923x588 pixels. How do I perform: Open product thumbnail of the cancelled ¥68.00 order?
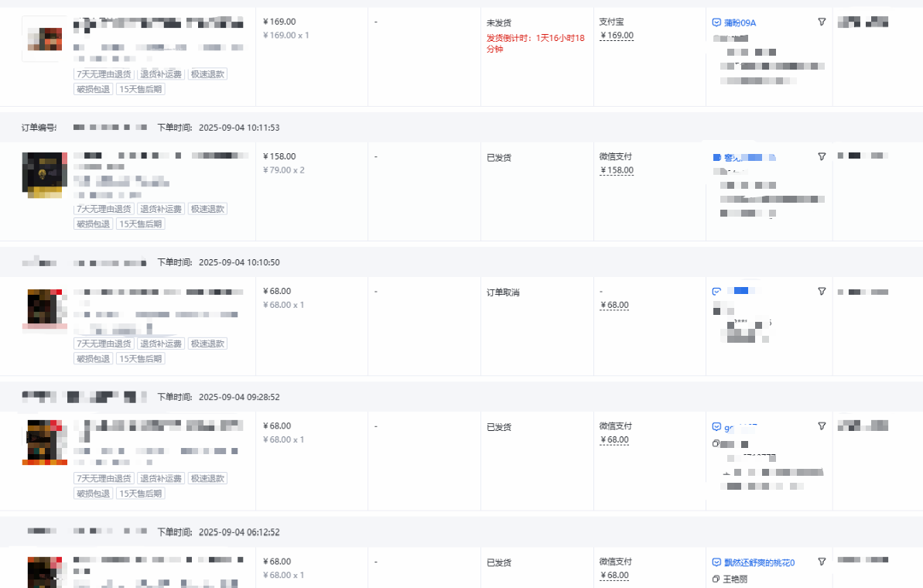(45, 309)
